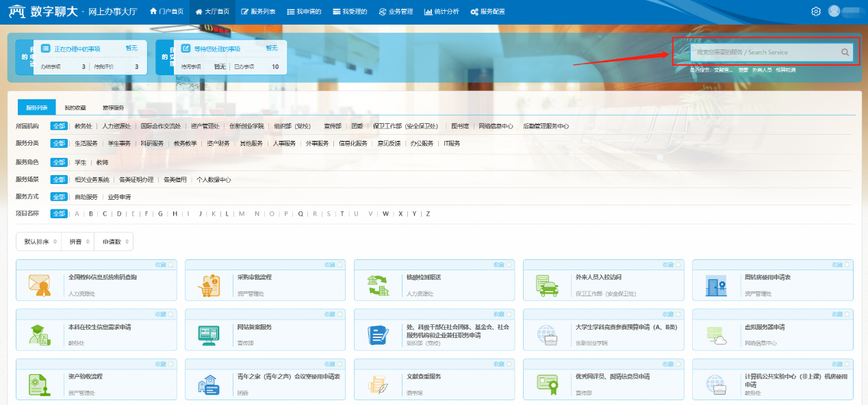Click the Search Service input field
The height and width of the screenshot is (405, 868).
[763, 52]
